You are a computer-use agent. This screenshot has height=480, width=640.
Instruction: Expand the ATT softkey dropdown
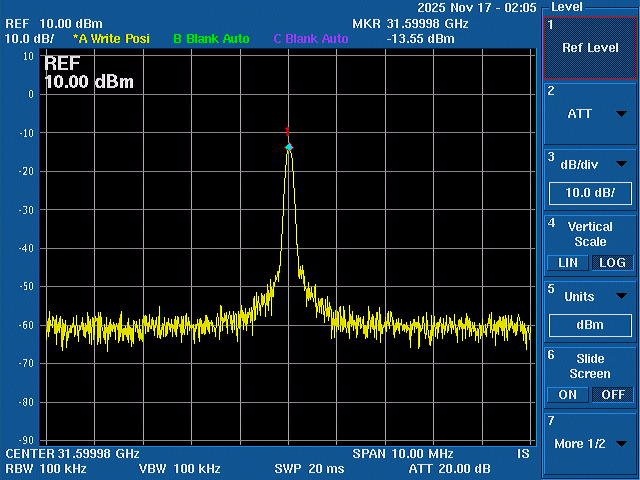click(590, 114)
